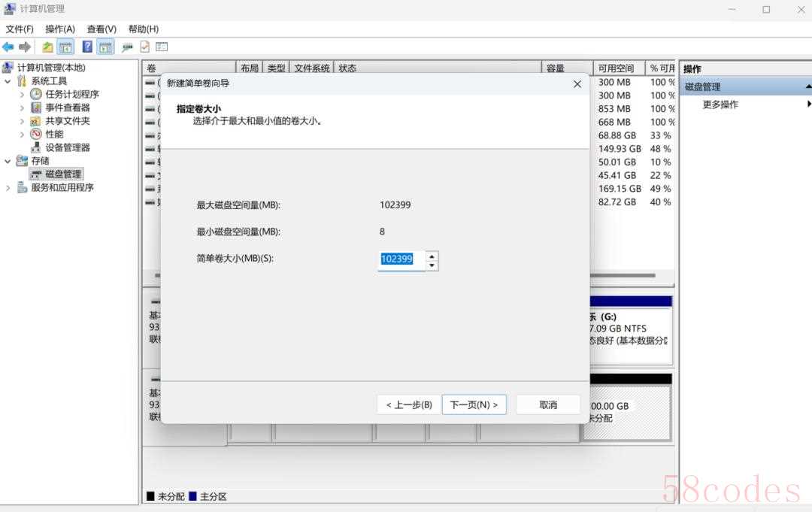The height and width of the screenshot is (512, 812).
Task: Select Device Manager (设备管理器) in tree
Action: pos(67,147)
